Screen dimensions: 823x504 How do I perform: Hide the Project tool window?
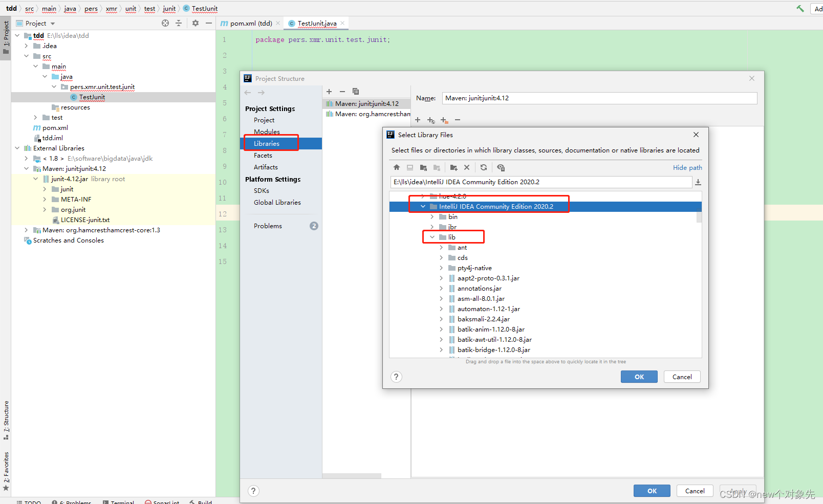click(x=209, y=23)
